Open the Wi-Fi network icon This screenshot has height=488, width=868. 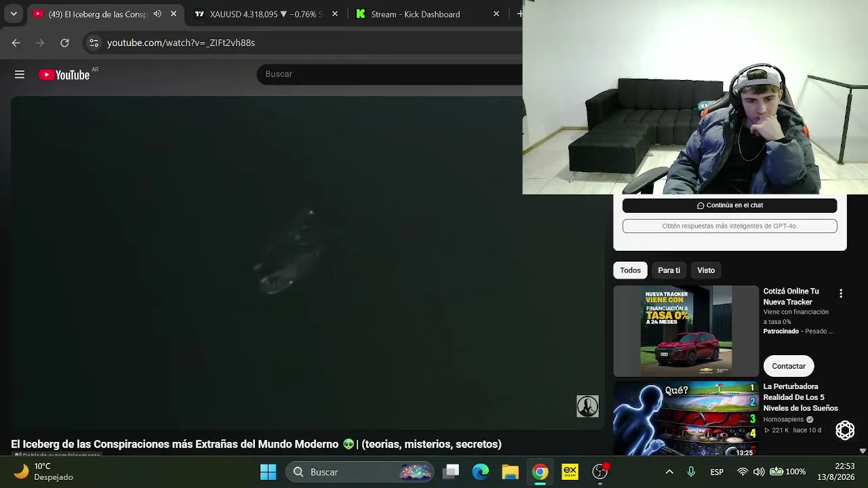[743, 472]
